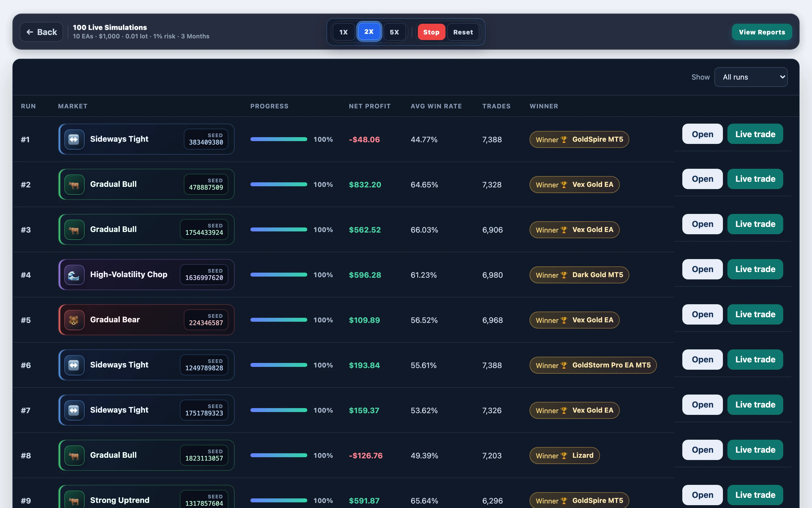Click the bull icon in run #2
The image size is (812, 508).
coord(74,185)
